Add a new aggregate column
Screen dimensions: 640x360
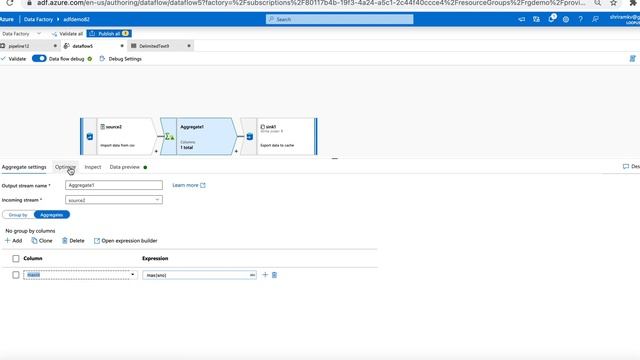point(13,241)
